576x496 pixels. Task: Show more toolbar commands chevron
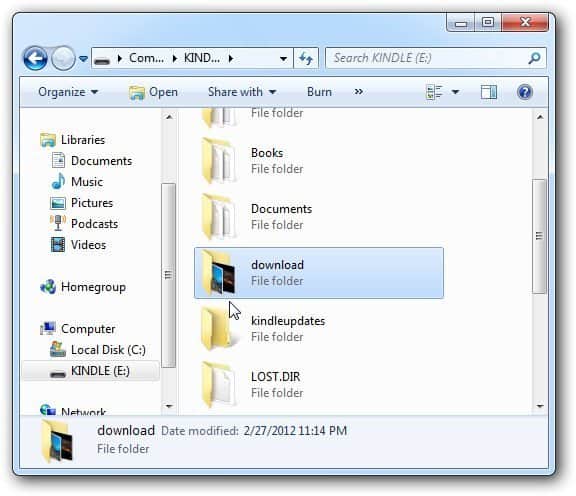pyautogui.click(x=359, y=92)
